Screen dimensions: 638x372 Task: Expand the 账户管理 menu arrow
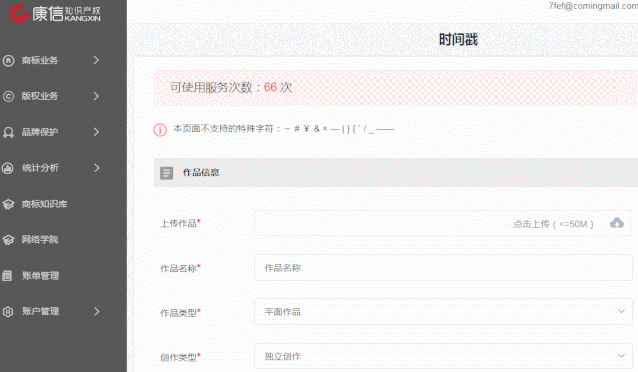[x=96, y=311]
